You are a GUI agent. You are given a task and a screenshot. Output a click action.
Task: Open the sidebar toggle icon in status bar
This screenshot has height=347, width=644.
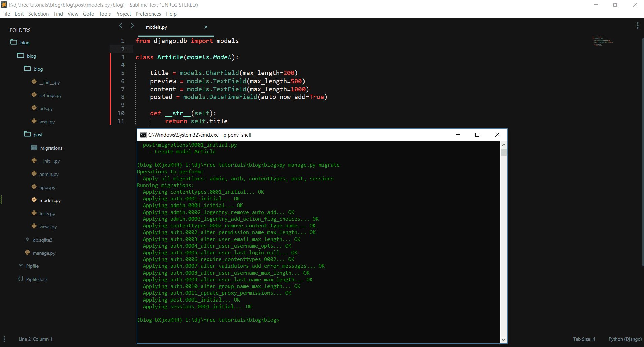pos(4,339)
